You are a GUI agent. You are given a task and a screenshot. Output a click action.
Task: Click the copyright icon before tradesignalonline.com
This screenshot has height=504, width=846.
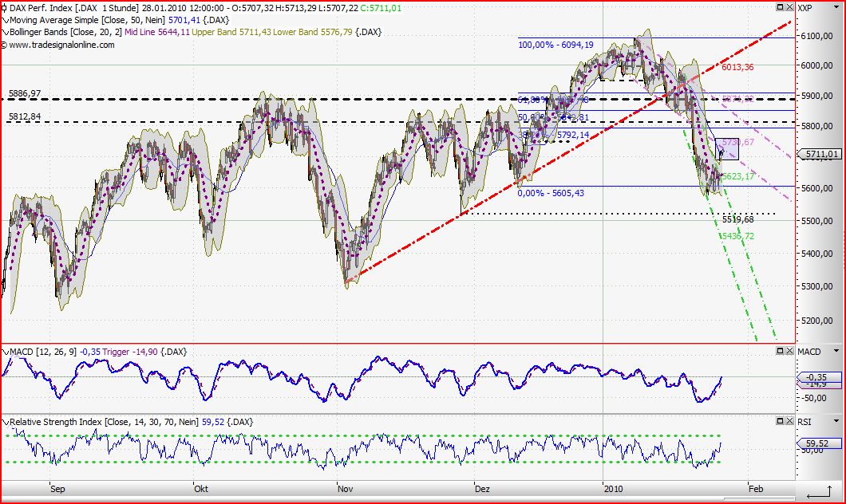pyautogui.click(x=5, y=45)
